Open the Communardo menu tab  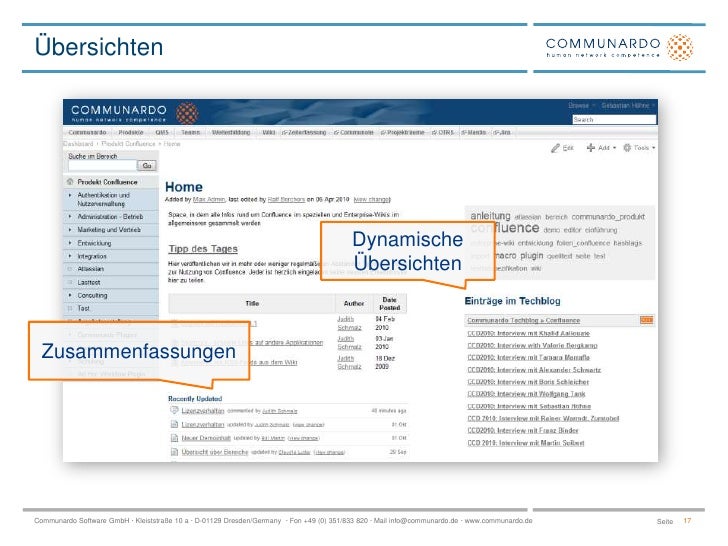pos(87,133)
